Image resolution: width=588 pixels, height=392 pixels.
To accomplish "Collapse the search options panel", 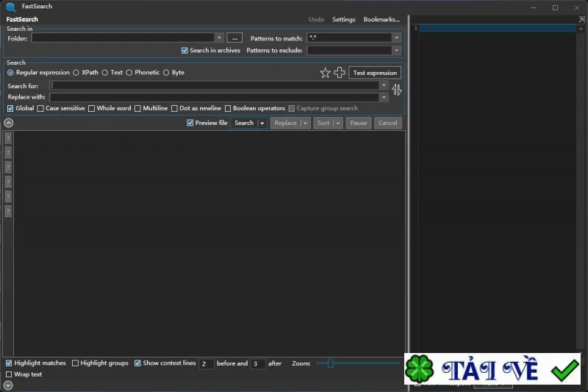I will pos(8,123).
